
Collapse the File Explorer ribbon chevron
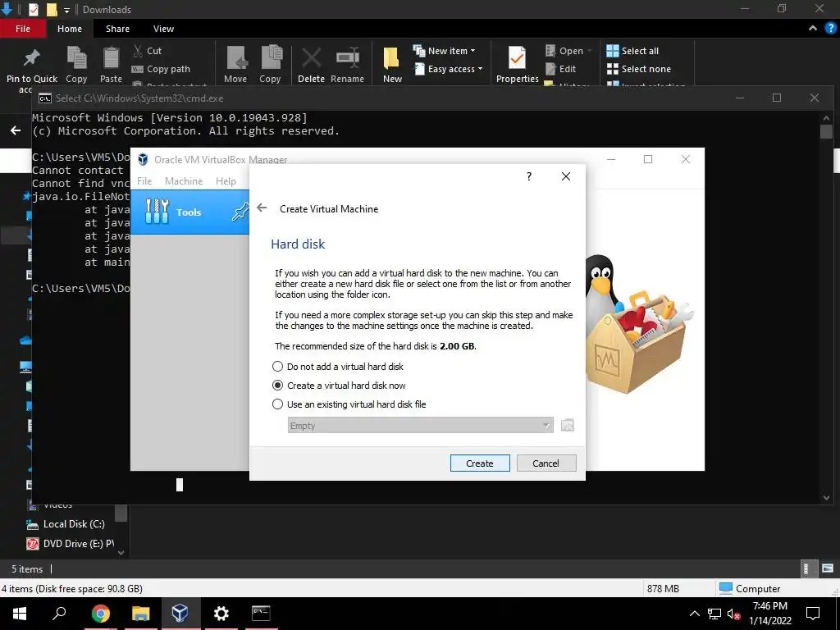tap(813, 29)
